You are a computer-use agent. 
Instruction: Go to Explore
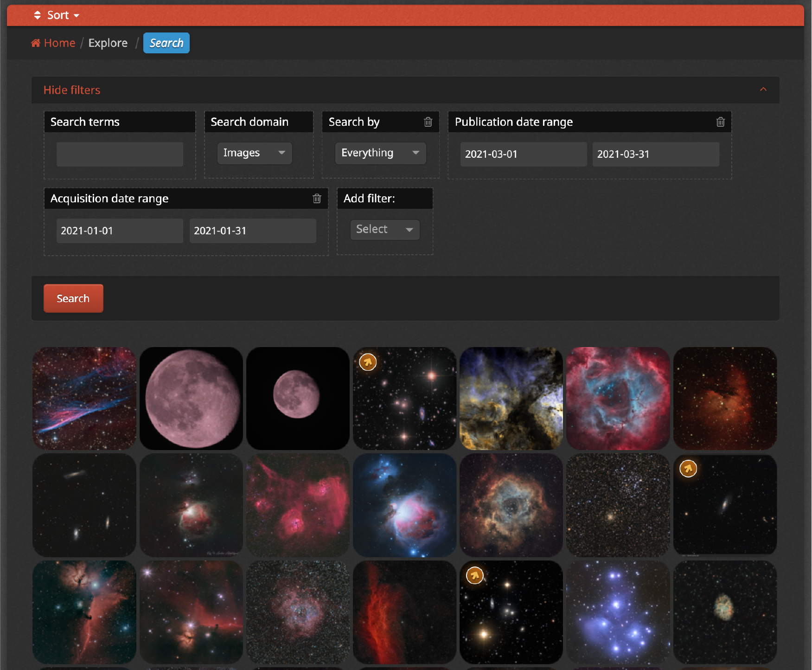[108, 43]
